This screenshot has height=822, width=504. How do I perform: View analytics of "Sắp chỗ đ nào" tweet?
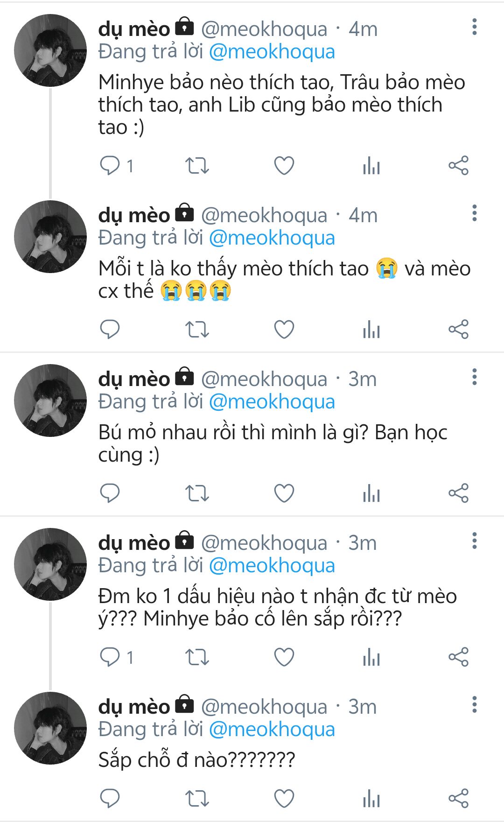click(x=371, y=798)
